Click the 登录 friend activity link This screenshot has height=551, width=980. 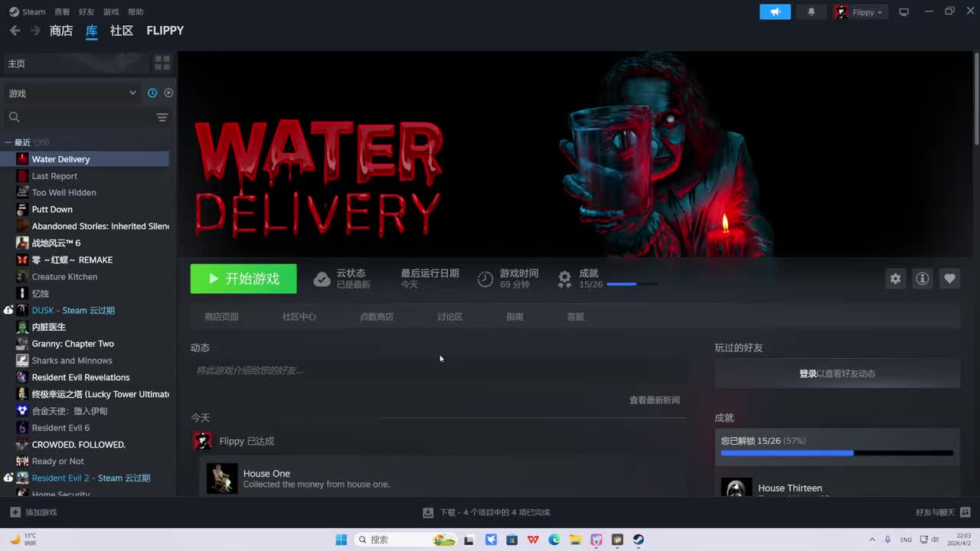coord(808,374)
